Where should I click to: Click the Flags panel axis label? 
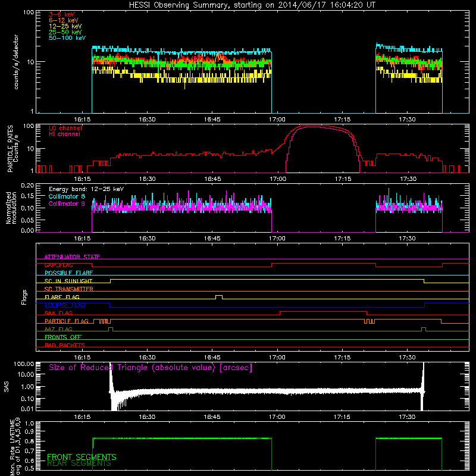point(24,297)
